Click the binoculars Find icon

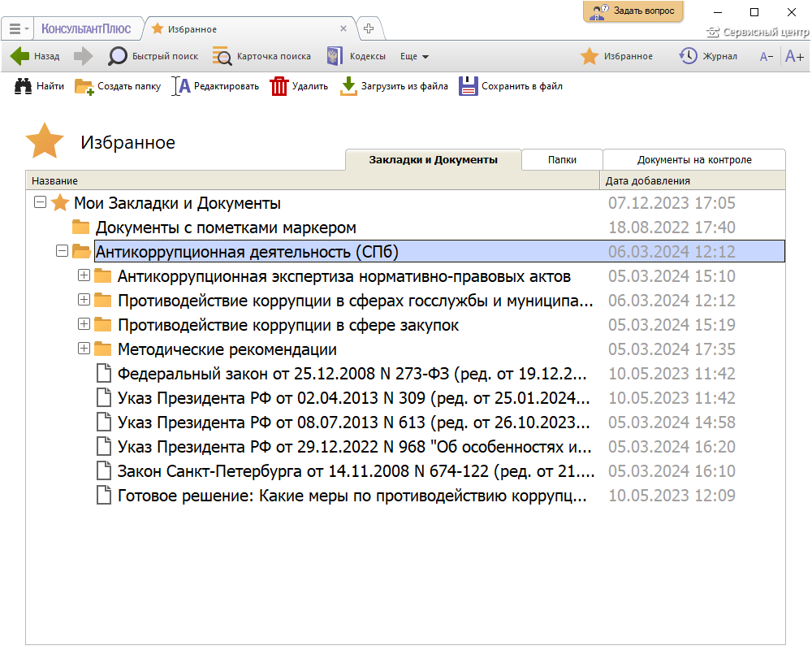[x=23, y=86]
